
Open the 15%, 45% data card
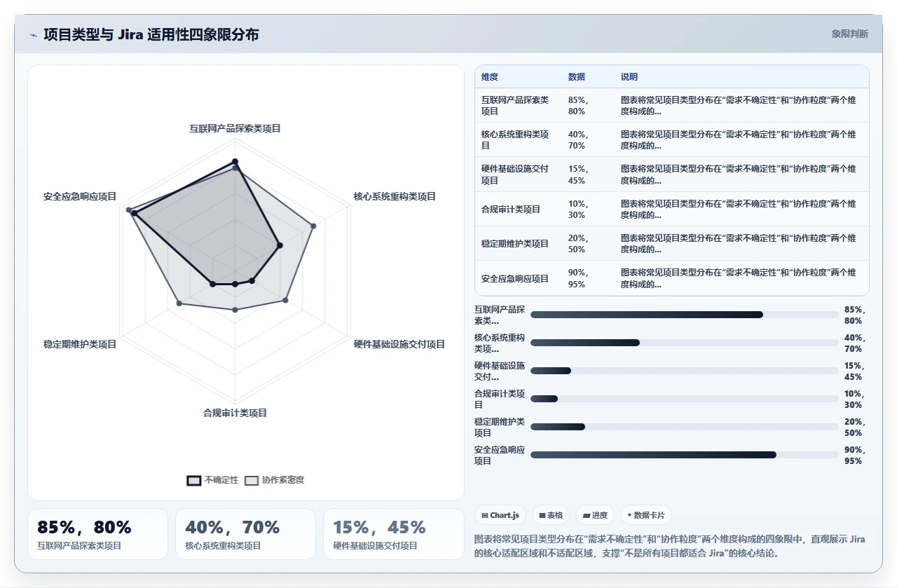pos(394,534)
